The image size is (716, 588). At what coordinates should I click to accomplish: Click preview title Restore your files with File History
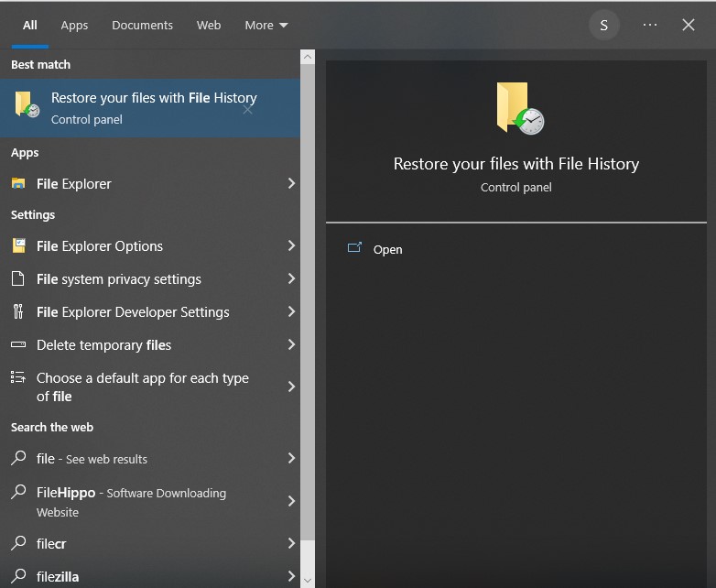(516, 164)
